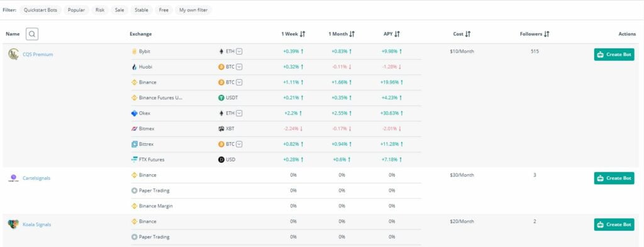This screenshot has height=247, width=644.
Task: Click the Cartelsignals avatar icon
Action: (13, 178)
